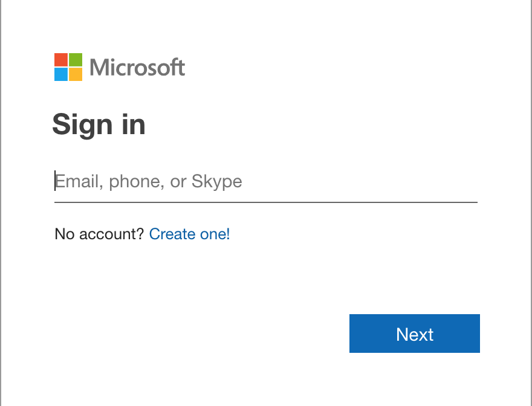Click the letter "M" in Microsoft wordmark
This screenshot has width=532, height=406.
coord(100,67)
